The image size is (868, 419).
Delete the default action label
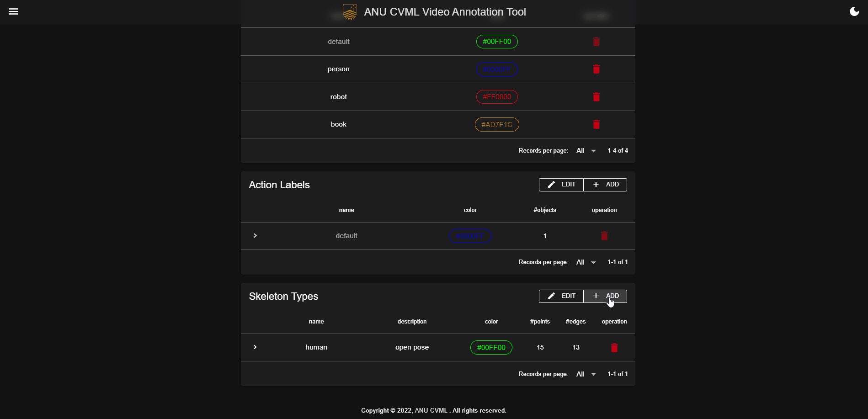click(604, 236)
